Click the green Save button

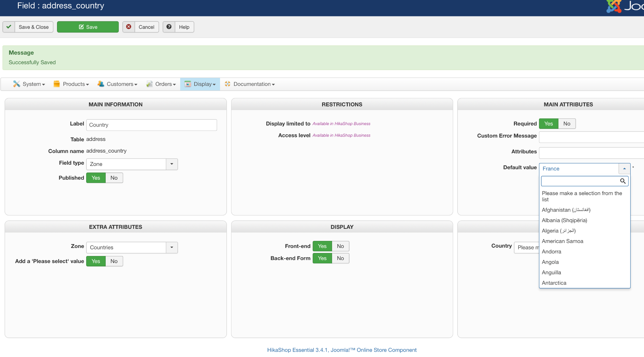click(88, 27)
